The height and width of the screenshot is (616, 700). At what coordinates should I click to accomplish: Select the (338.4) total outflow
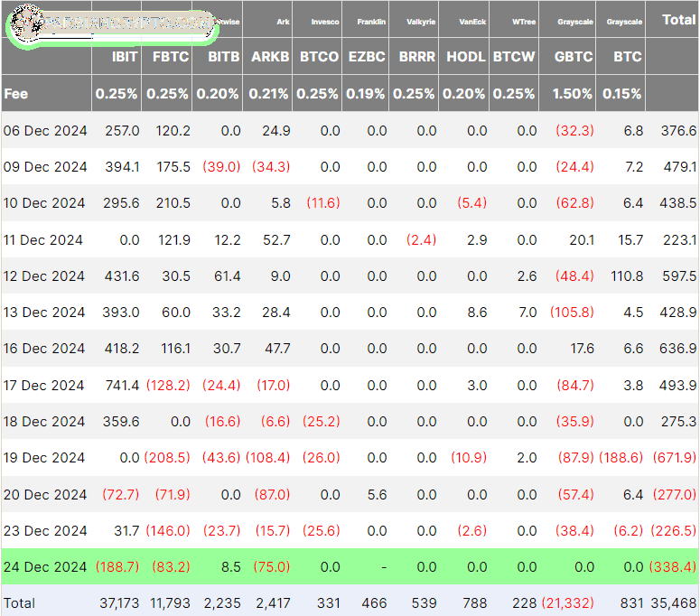click(673, 567)
